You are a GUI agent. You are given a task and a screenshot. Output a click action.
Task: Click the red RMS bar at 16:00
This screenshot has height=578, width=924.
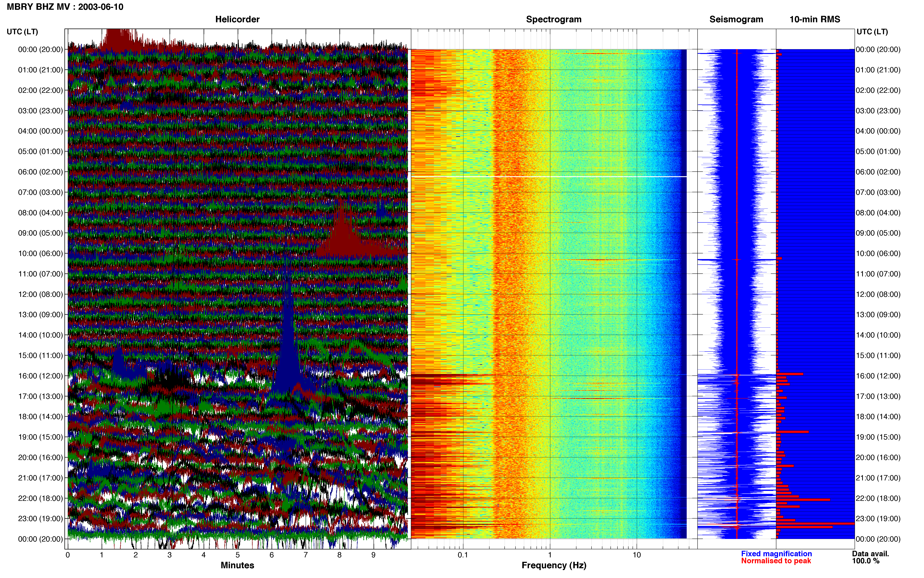789,374
